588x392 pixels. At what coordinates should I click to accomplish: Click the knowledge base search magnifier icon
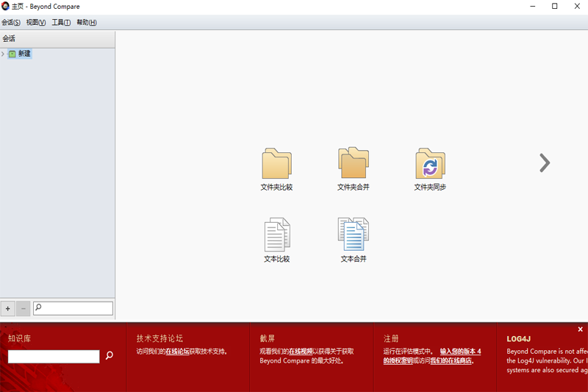pos(110,356)
